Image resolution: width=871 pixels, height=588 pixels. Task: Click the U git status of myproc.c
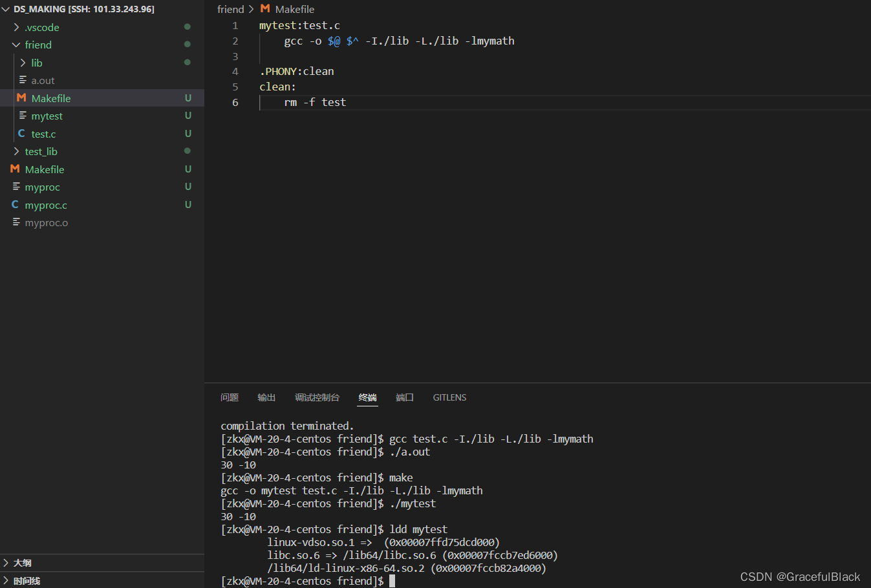[x=188, y=204]
